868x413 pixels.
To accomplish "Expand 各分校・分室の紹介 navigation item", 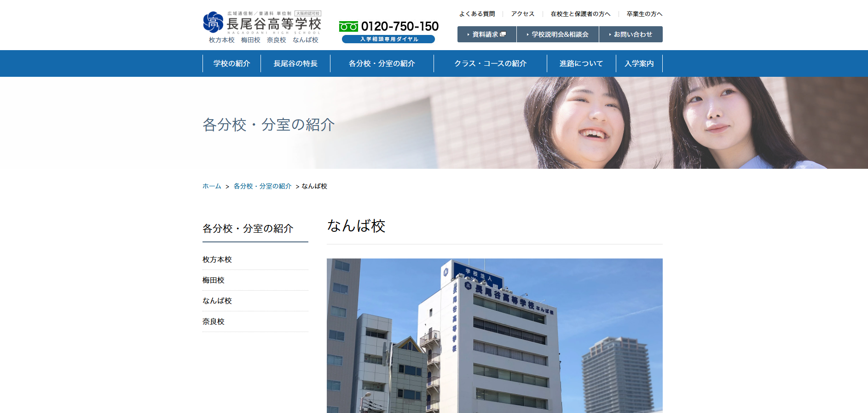I will click(x=382, y=63).
